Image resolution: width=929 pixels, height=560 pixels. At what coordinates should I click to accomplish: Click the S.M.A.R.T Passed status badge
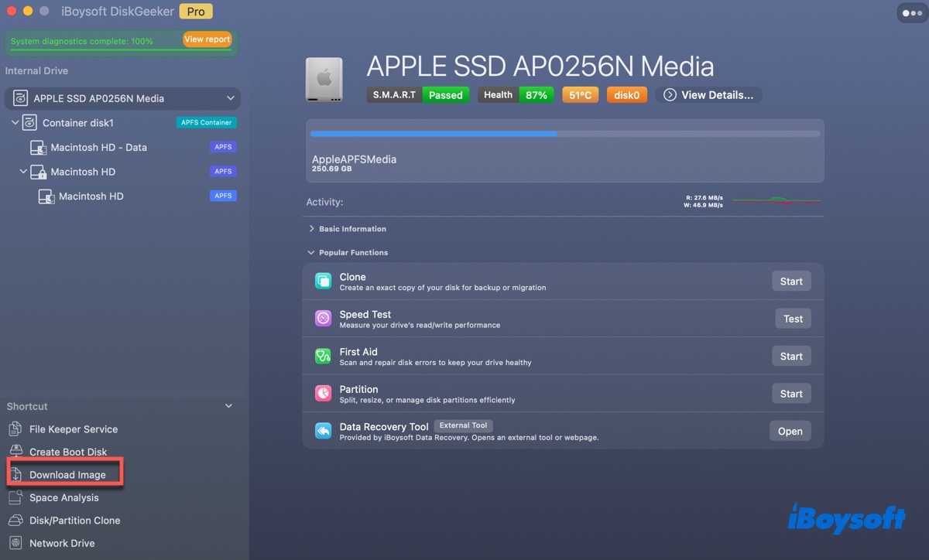[x=418, y=95]
